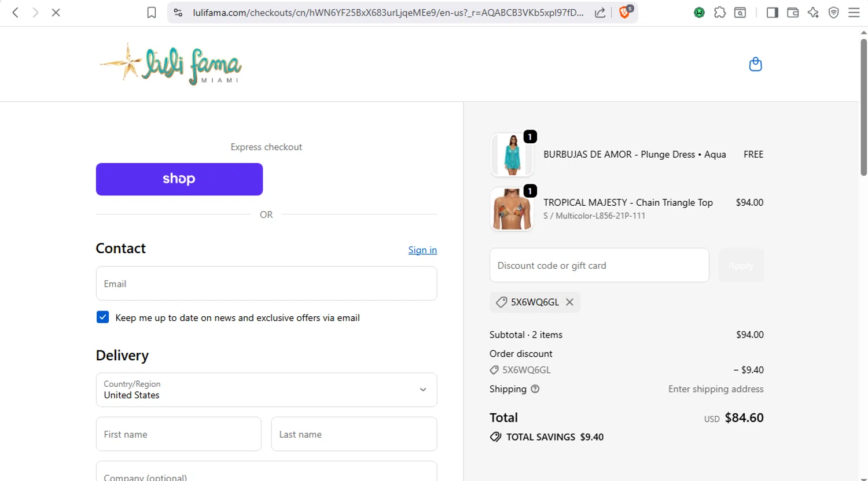Open the browser hamburger main menu
This screenshot has width=868, height=481.
(x=854, y=13)
